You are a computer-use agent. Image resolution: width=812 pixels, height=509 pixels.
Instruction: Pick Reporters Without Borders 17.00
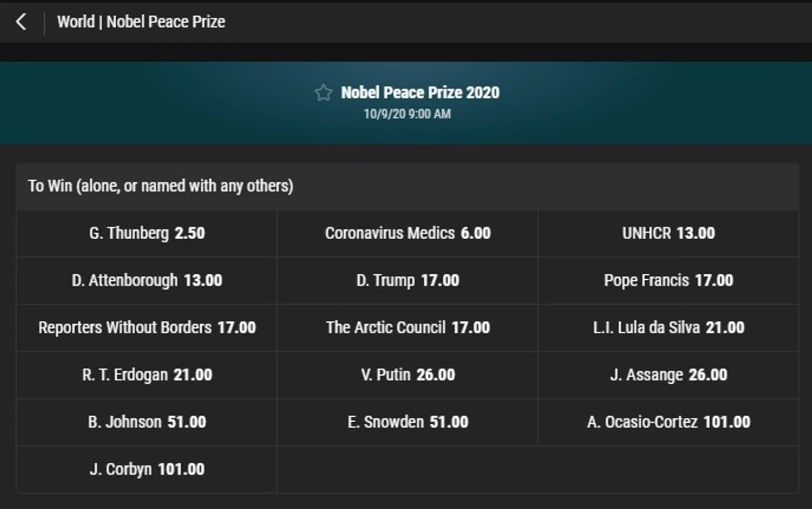pos(147,328)
